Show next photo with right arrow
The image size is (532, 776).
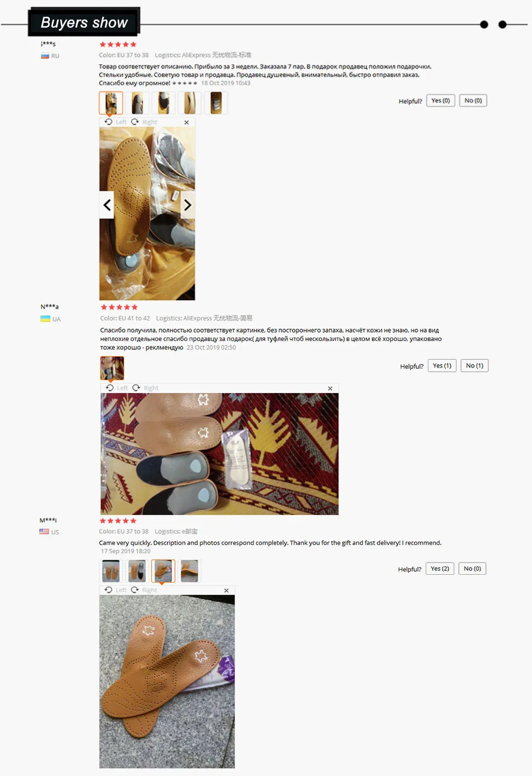pyautogui.click(x=187, y=205)
